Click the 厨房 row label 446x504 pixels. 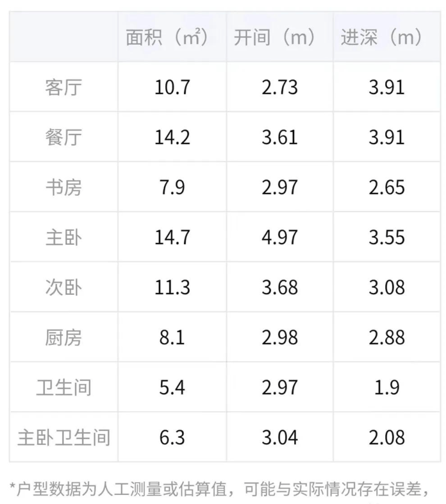tap(63, 337)
